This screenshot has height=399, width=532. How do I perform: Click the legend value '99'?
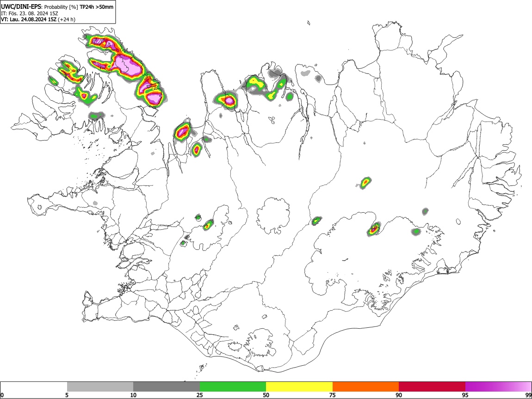(x=528, y=395)
